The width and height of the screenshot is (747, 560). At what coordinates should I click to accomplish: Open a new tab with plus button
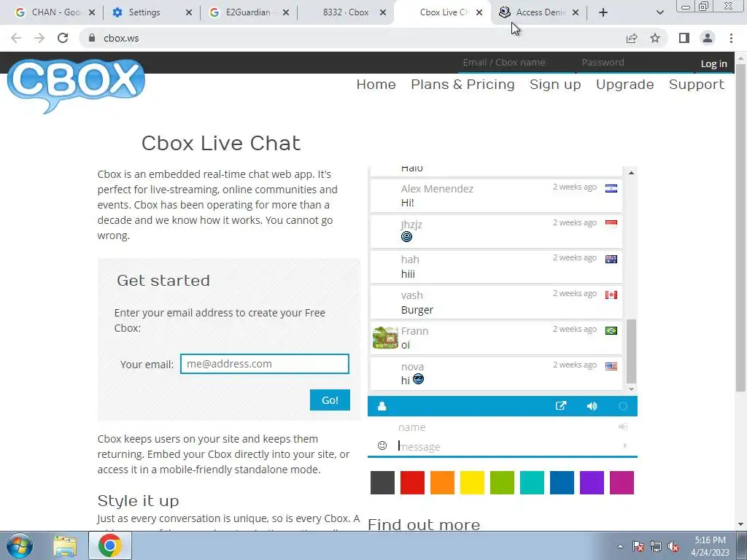tap(603, 12)
